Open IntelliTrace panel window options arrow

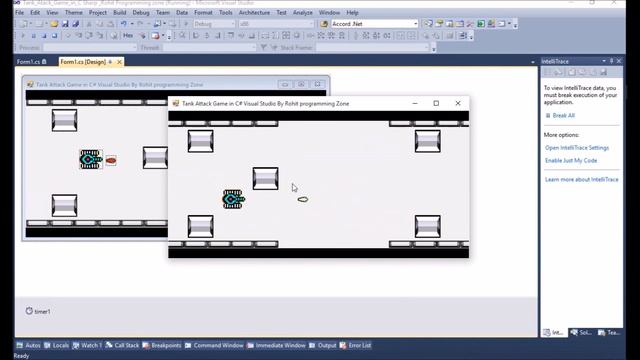coord(604,61)
